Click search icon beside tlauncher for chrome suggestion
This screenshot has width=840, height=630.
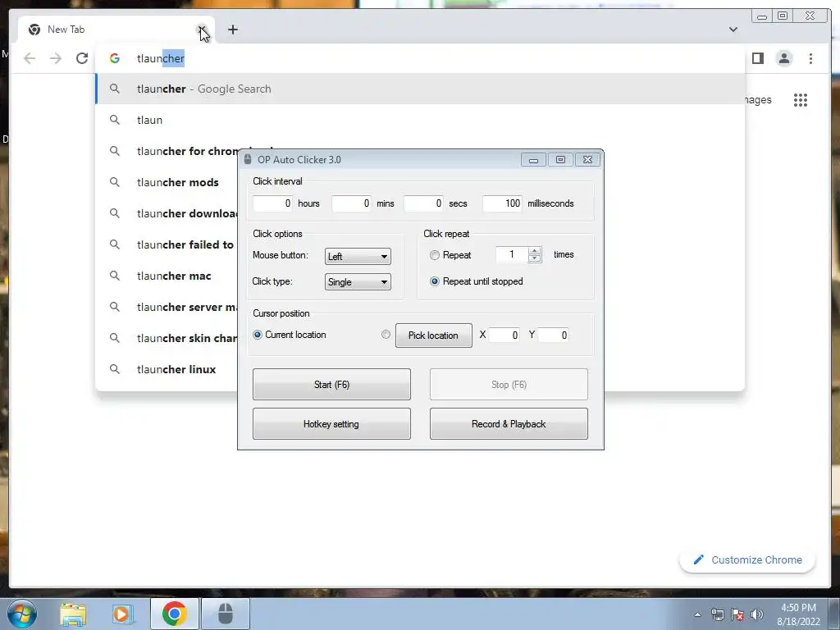point(115,151)
